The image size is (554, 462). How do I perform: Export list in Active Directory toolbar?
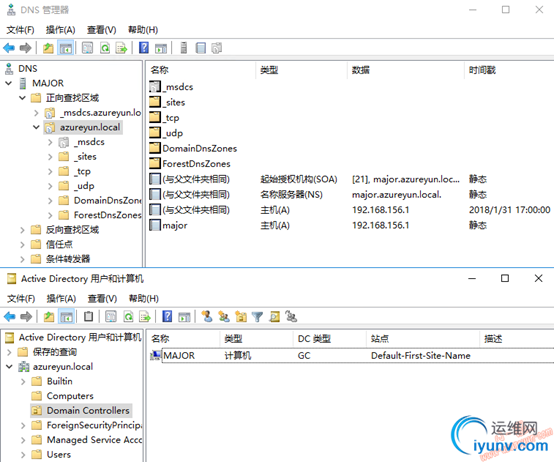click(145, 316)
